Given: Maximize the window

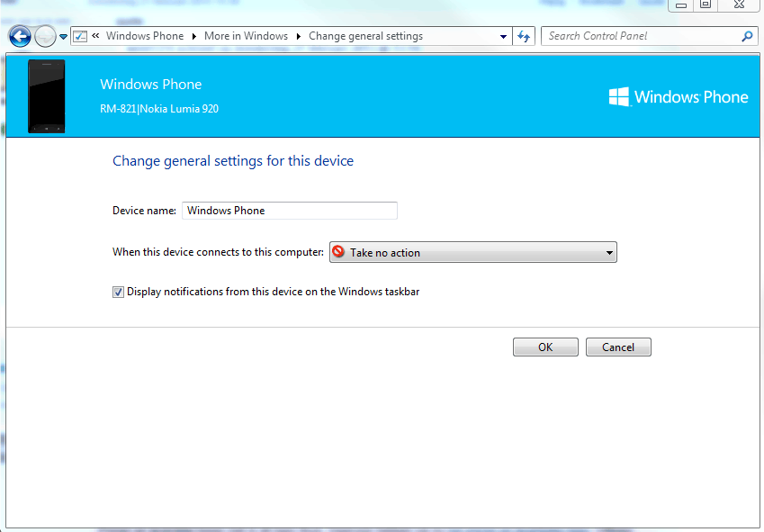Looking at the screenshot, I should pyautogui.click(x=705, y=5).
